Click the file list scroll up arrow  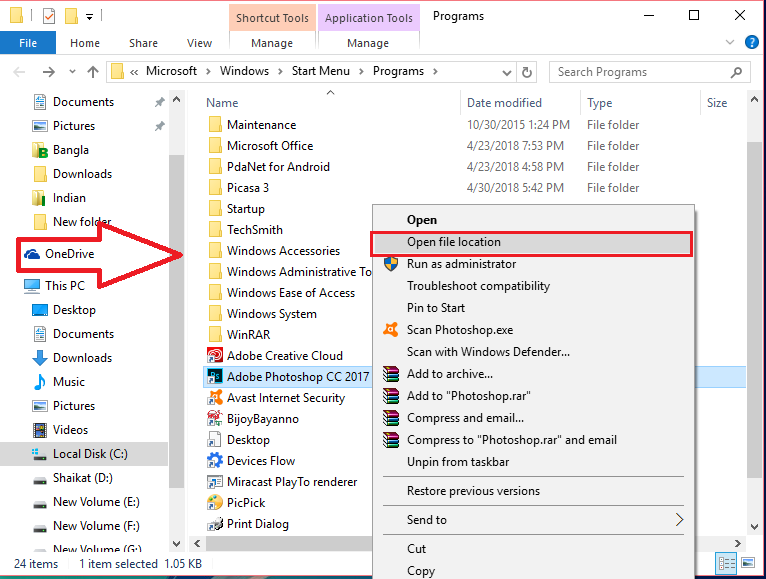pos(754,99)
